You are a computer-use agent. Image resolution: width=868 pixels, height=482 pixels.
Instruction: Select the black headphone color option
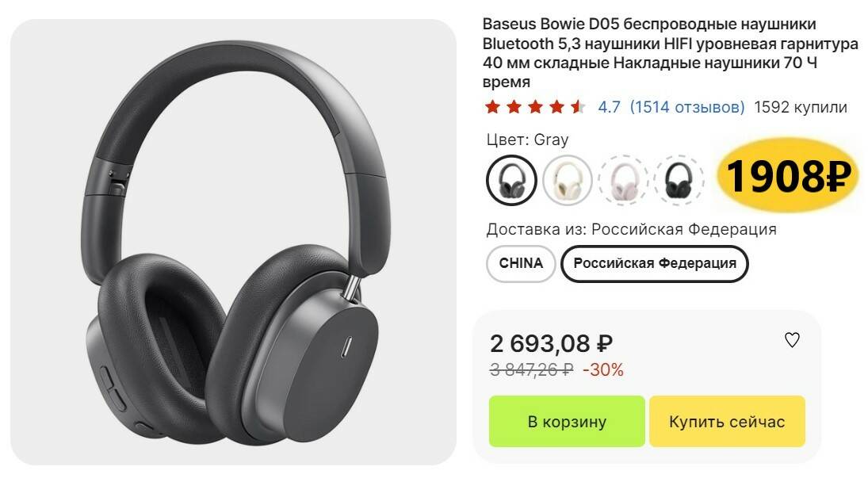point(679,181)
